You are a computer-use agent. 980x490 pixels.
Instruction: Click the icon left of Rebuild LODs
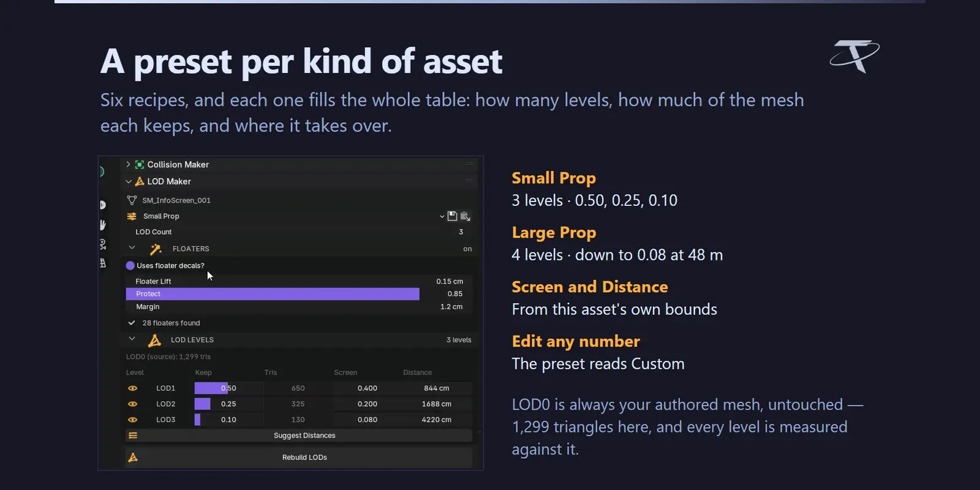[133, 458]
